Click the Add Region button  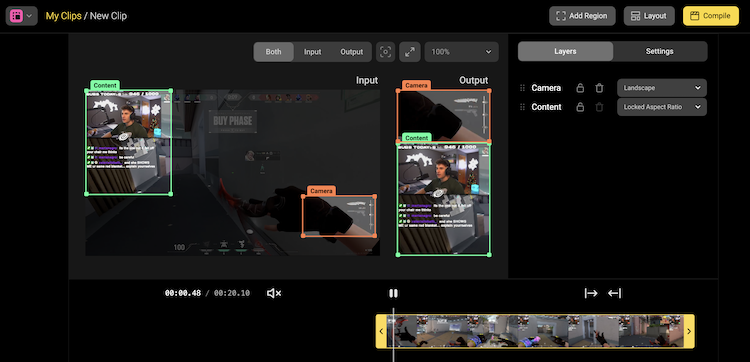pyautogui.click(x=582, y=16)
